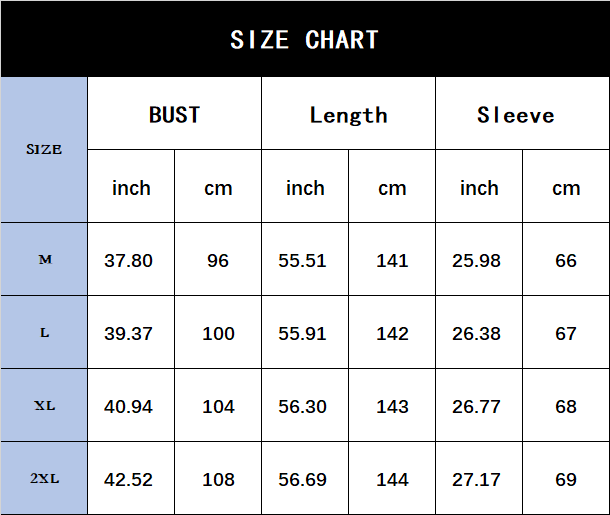610x515 pixels.
Task: Click the cm subheader under Sleeve
Action: (x=566, y=187)
